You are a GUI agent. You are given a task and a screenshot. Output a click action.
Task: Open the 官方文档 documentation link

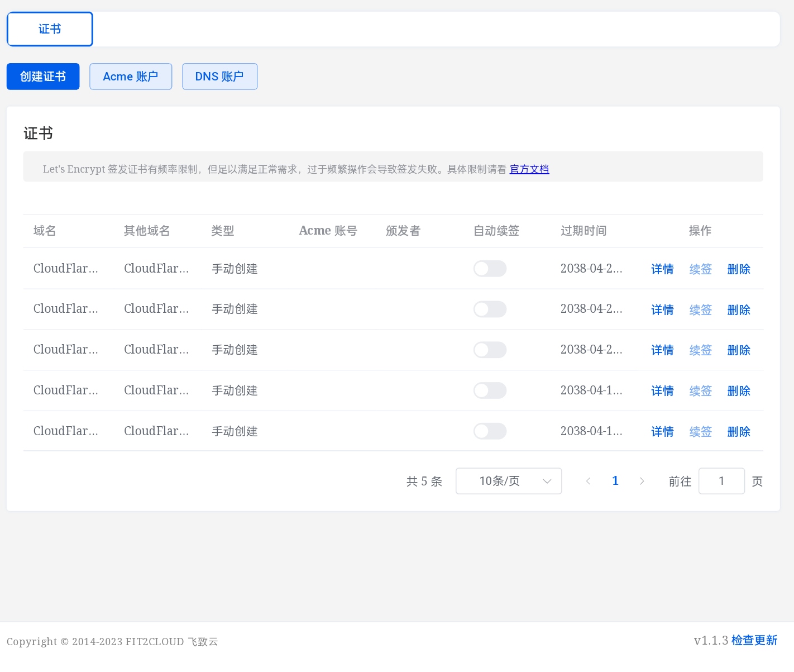pyautogui.click(x=529, y=169)
